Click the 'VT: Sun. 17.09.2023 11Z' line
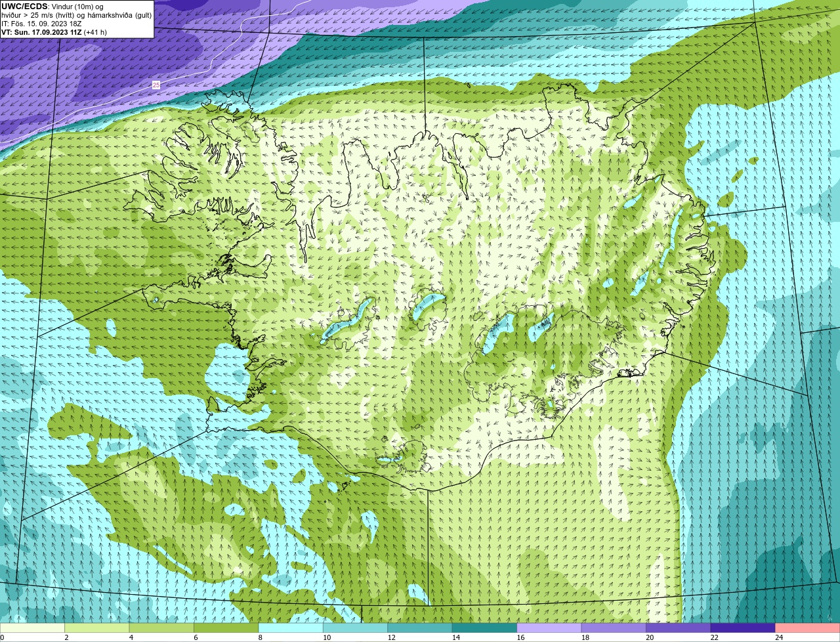Viewport: 840px width, 642px height. (42, 32)
